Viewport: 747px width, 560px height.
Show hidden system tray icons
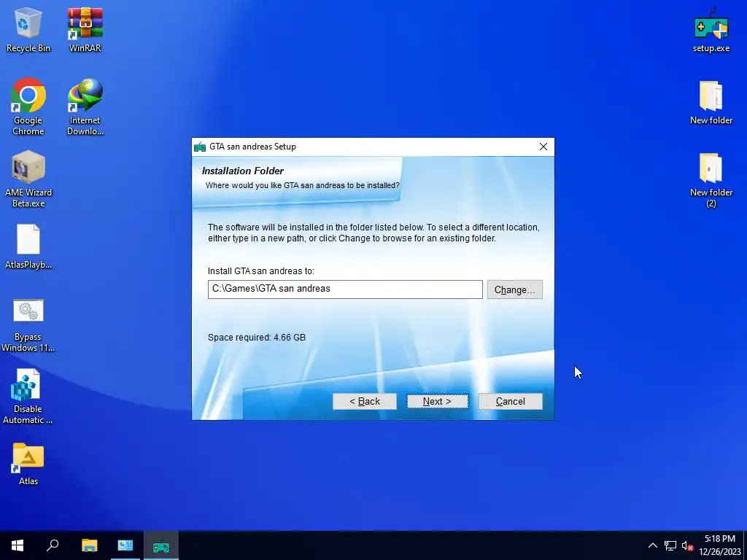(x=653, y=545)
